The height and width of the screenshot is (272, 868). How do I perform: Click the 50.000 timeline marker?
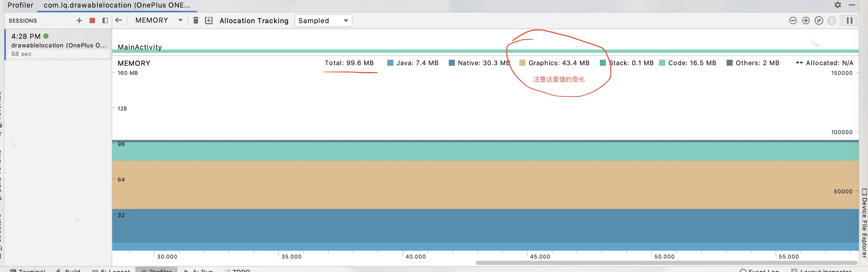pos(664,257)
